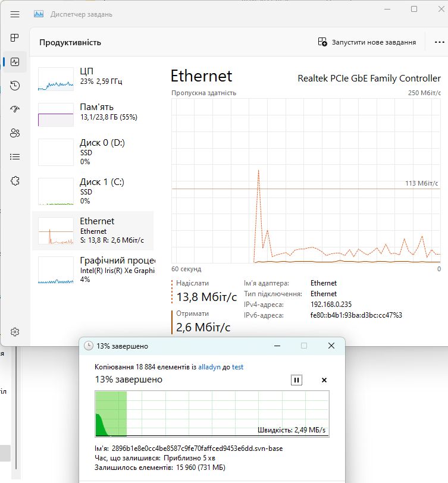Open the Services puzzle icon in sidebar
Image resolution: width=448 pixels, height=483 pixels.
click(x=15, y=181)
